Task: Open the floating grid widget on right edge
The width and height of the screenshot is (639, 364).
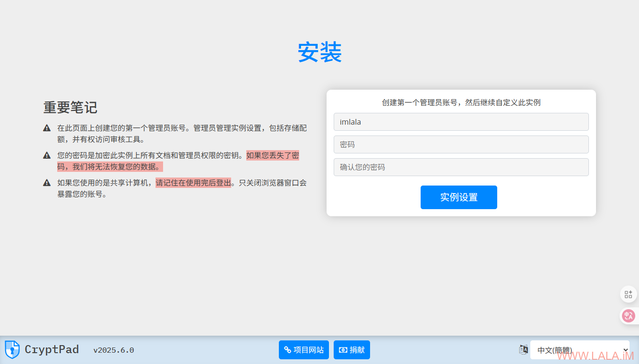Action: [x=629, y=295]
